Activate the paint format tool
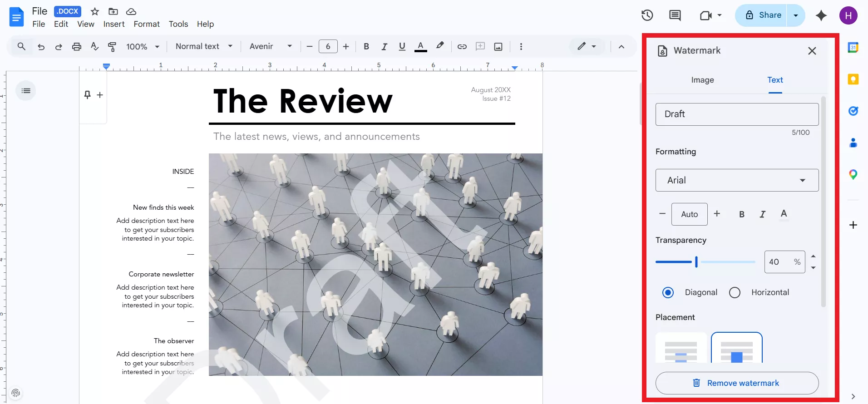The image size is (868, 404). coord(112,46)
